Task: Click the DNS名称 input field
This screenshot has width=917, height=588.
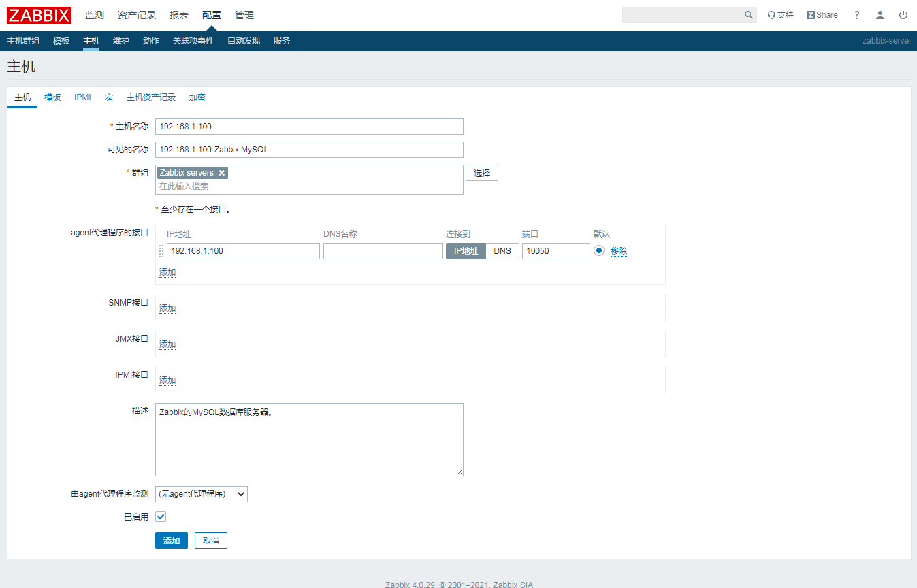Action: 383,251
